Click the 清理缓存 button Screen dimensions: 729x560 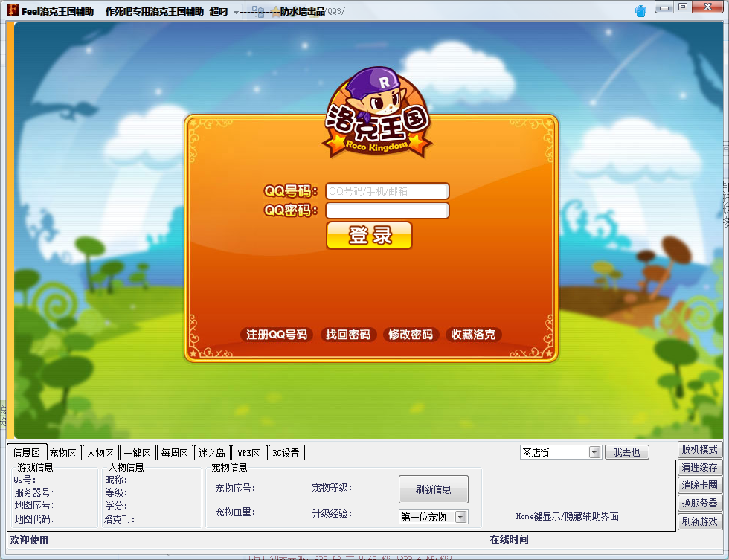700,467
